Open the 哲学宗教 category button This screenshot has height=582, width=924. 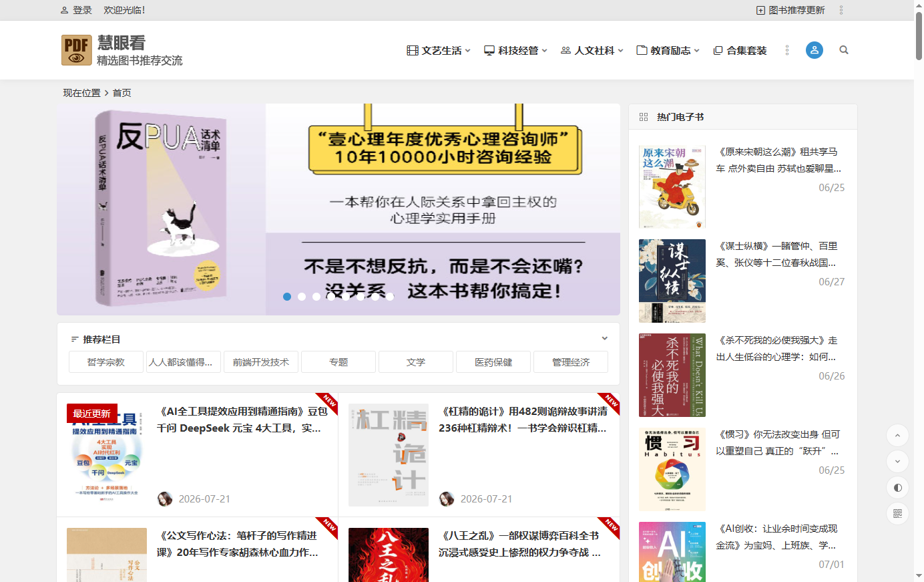106,362
